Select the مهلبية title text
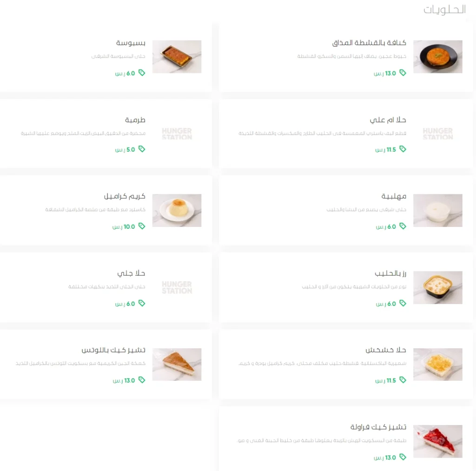476x471 pixels. point(394,196)
